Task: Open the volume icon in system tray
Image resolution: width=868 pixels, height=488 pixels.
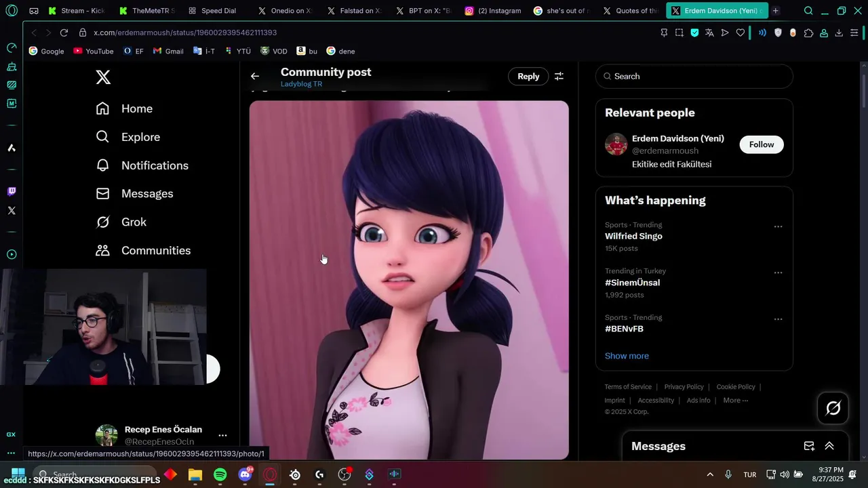Action: (x=785, y=474)
